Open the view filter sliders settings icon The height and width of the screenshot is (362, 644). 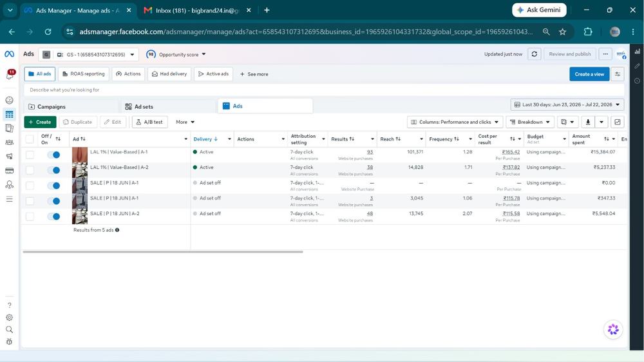coord(618,74)
